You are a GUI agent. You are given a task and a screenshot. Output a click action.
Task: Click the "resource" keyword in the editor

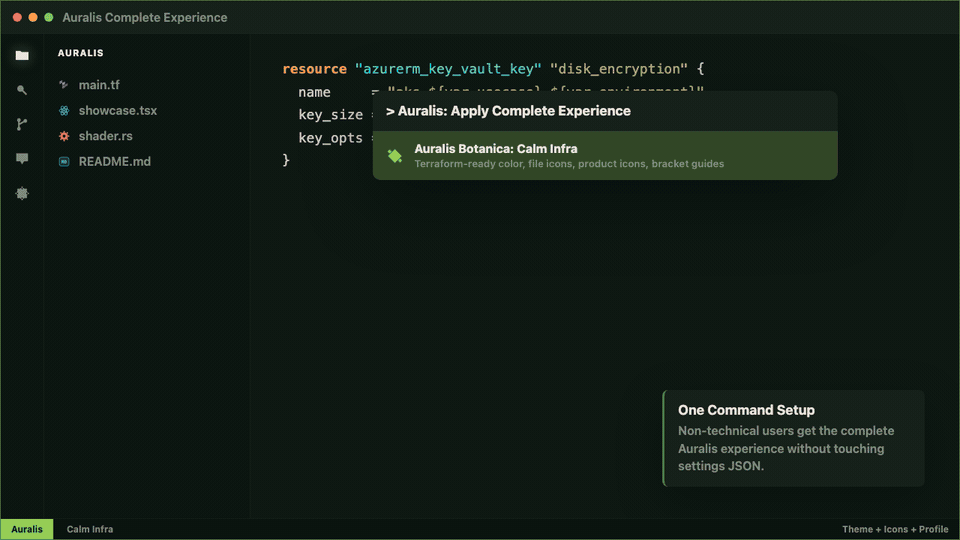click(x=315, y=69)
